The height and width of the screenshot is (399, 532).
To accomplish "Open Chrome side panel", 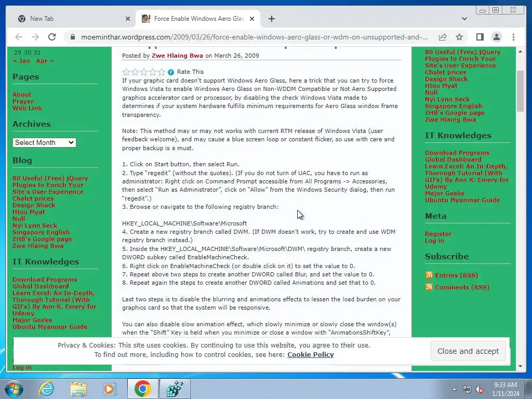I will pyautogui.click(x=480, y=37).
